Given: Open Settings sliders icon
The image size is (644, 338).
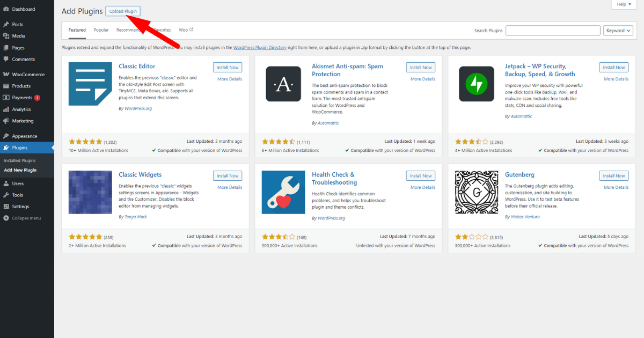Looking at the screenshot, I should [6, 207].
